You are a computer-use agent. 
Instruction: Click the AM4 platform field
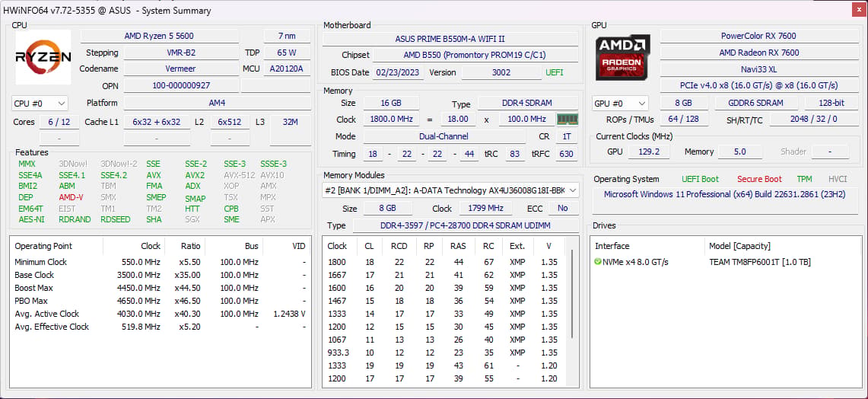pos(217,103)
